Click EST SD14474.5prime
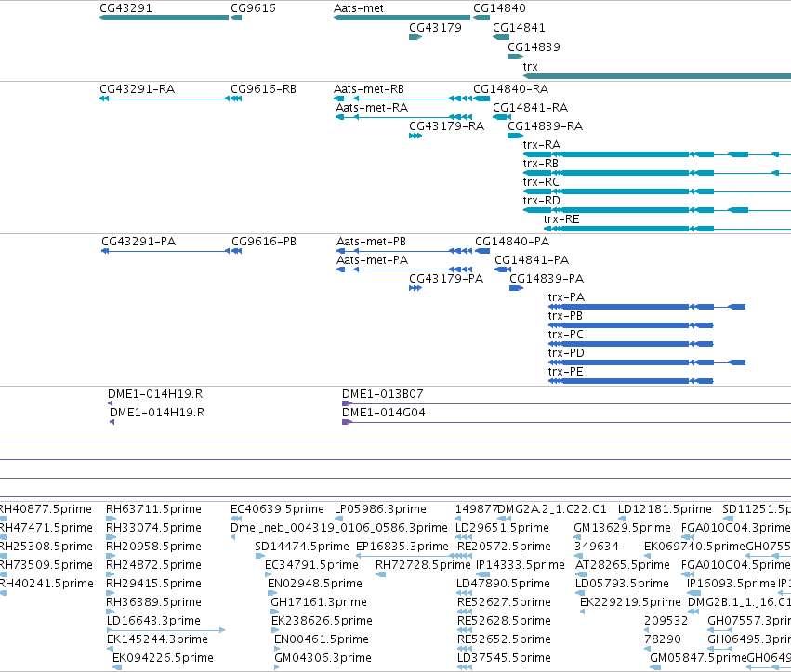 [302, 547]
